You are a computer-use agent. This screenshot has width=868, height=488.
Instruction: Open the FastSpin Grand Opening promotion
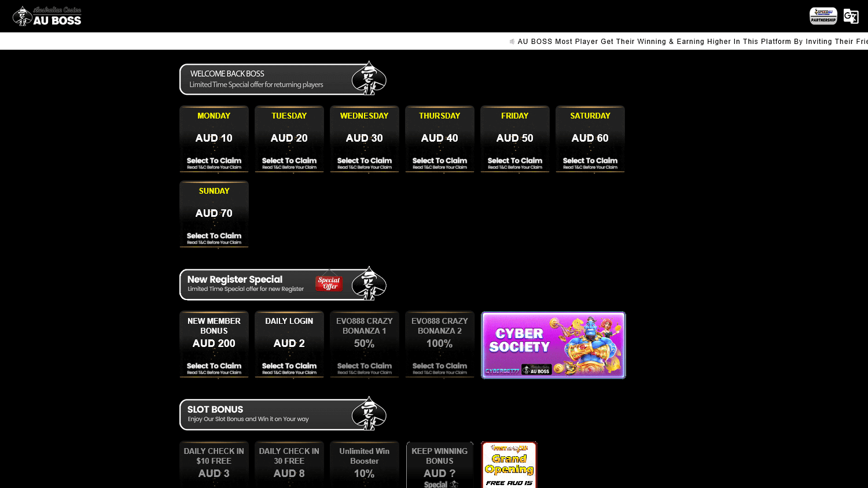click(x=509, y=464)
